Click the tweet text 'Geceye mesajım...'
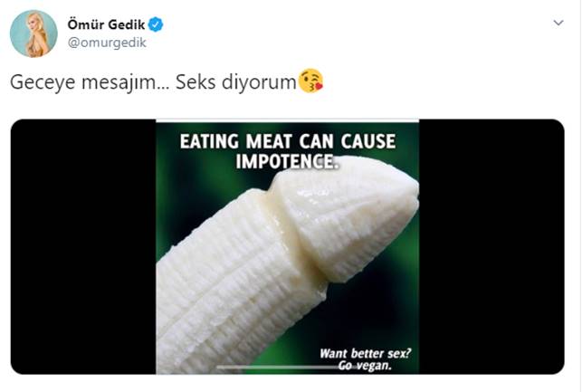The image size is (582, 392). (90, 82)
